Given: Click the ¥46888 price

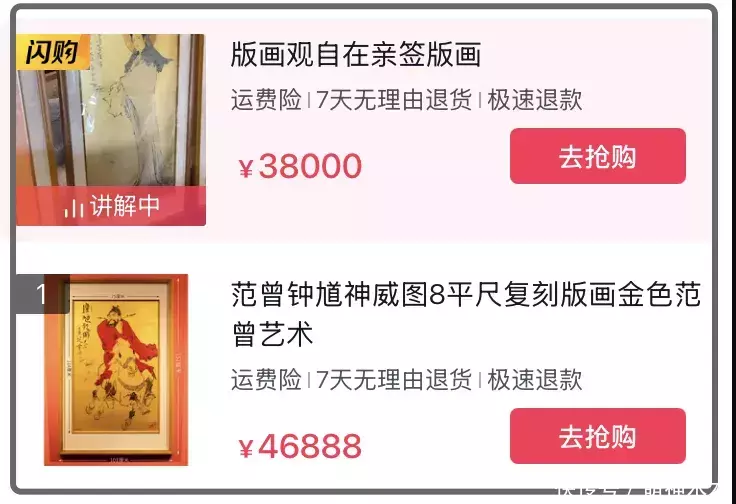Looking at the screenshot, I should click(x=300, y=446).
